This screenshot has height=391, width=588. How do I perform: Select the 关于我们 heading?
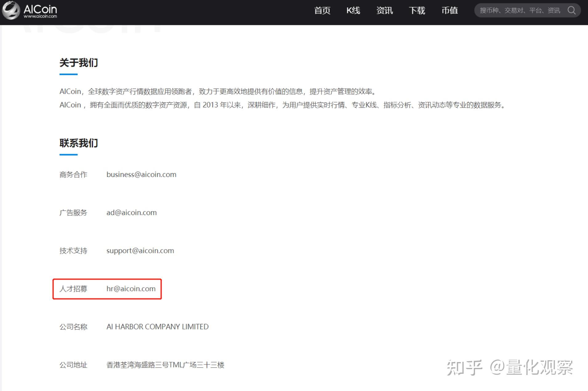click(x=79, y=63)
